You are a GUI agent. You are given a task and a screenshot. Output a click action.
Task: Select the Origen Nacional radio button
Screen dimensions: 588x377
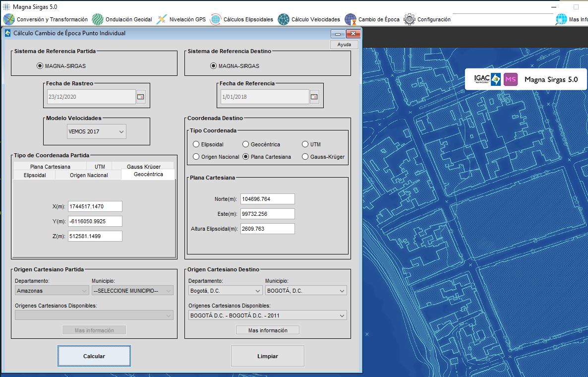point(196,157)
